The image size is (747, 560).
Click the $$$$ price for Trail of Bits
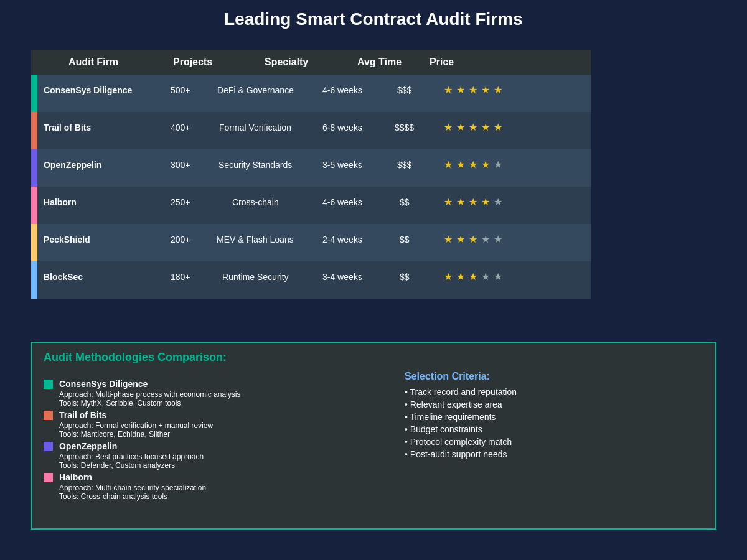[405, 128]
